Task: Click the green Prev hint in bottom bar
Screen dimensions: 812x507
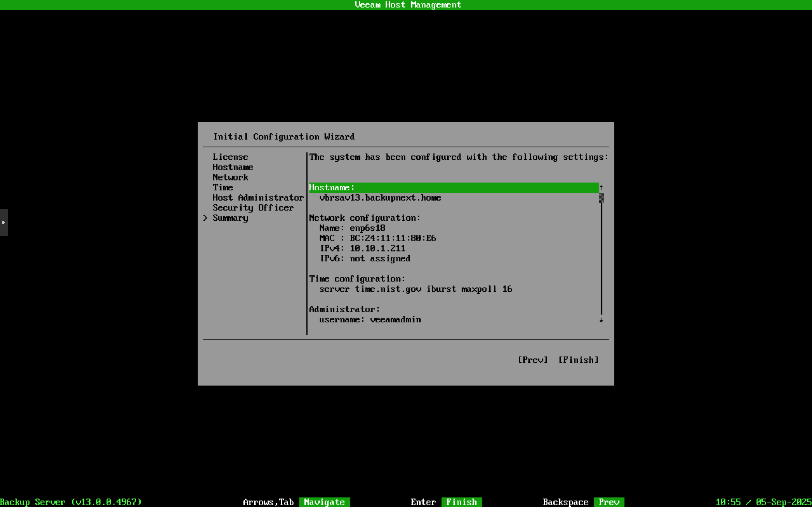Action: 609,502
